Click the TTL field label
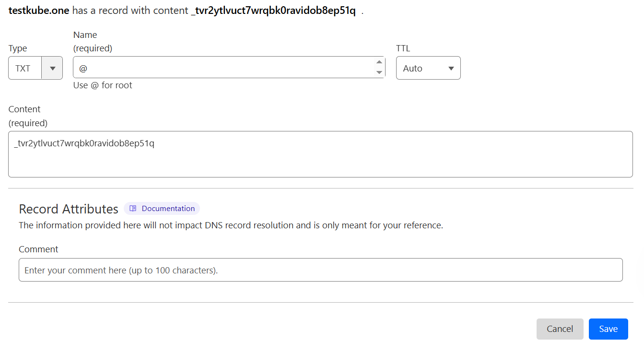 pos(403,48)
